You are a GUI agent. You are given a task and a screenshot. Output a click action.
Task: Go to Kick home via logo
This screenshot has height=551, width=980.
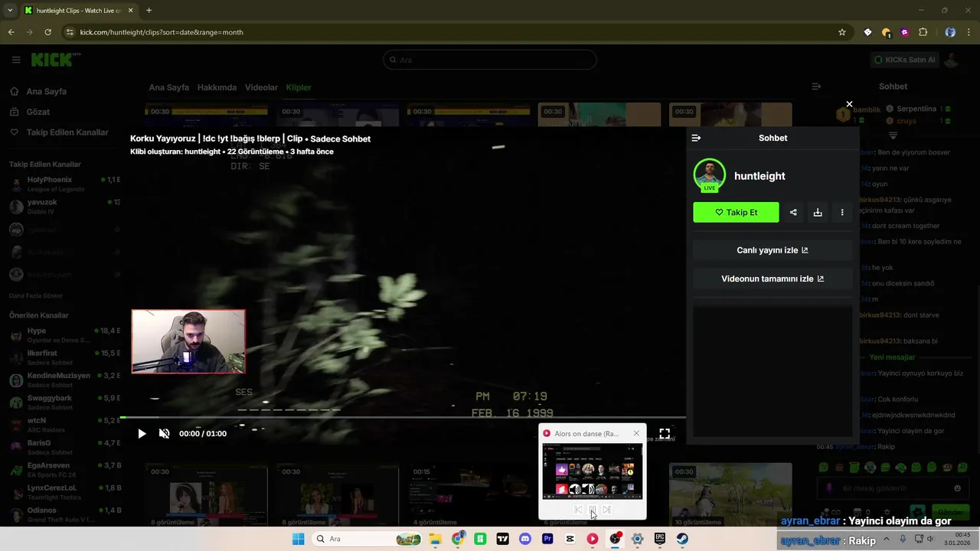tap(55, 60)
